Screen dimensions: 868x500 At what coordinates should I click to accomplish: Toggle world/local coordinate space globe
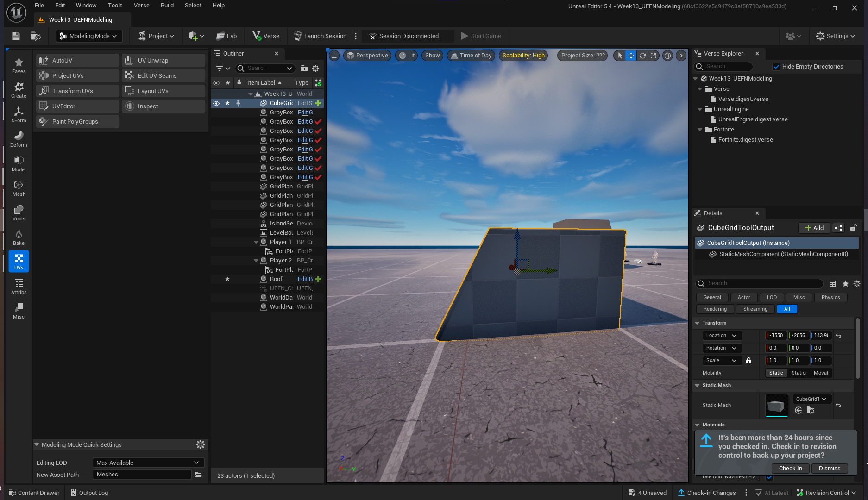point(667,56)
